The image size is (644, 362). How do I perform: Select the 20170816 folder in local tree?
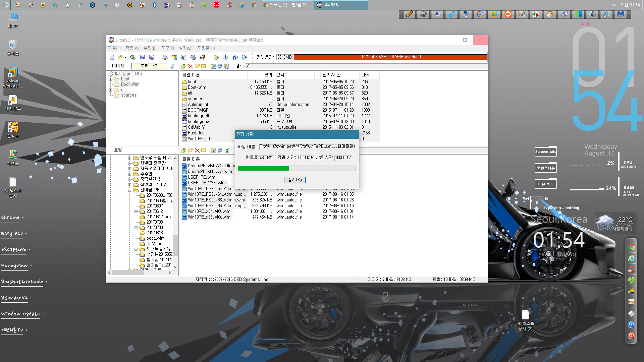(154, 233)
